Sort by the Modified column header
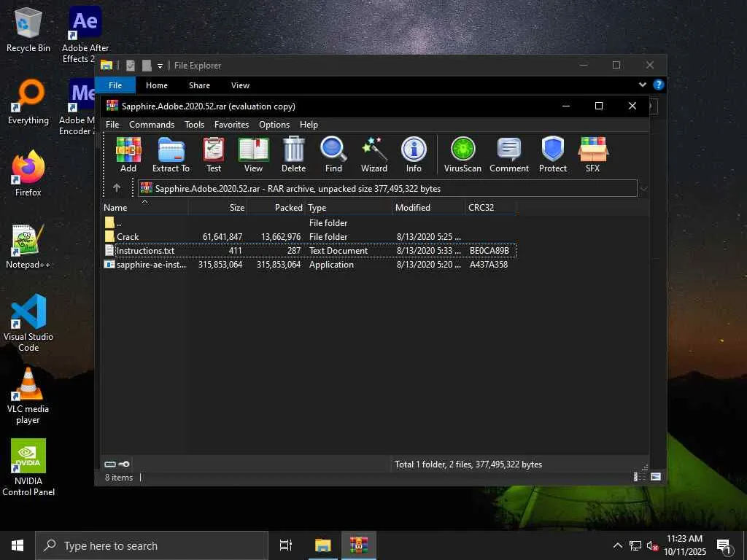 click(429, 208)
